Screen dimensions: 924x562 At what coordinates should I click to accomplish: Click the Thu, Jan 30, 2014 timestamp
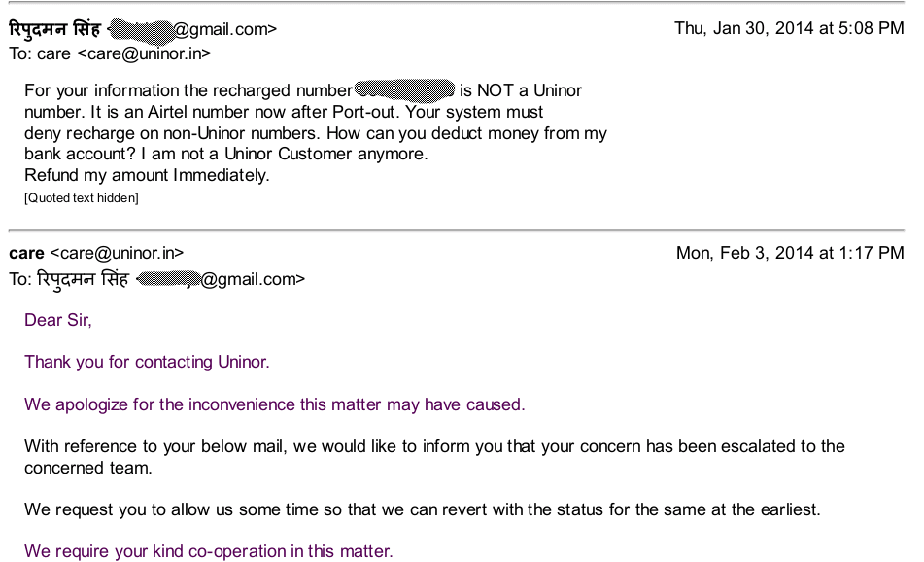789,28
